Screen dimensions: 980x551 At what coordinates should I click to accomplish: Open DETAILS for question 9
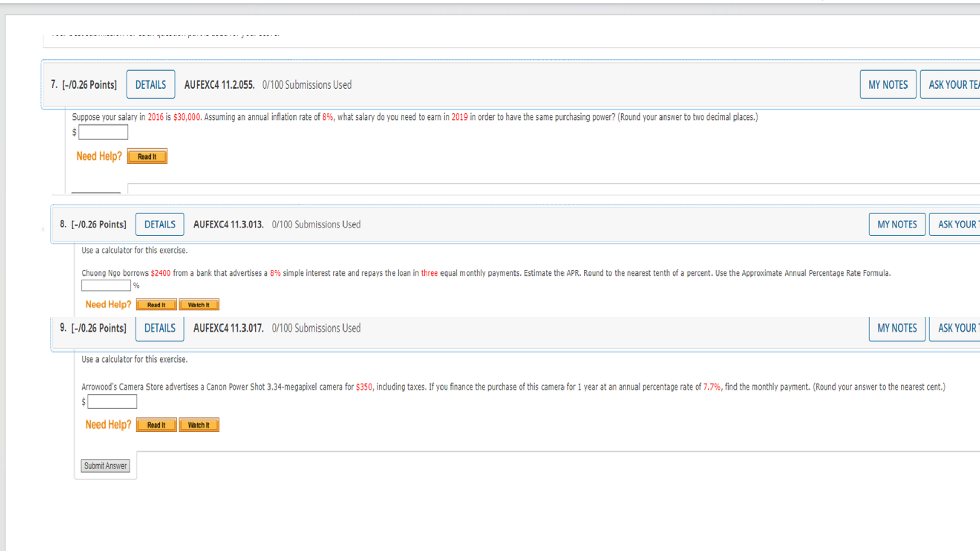[159, 328]
